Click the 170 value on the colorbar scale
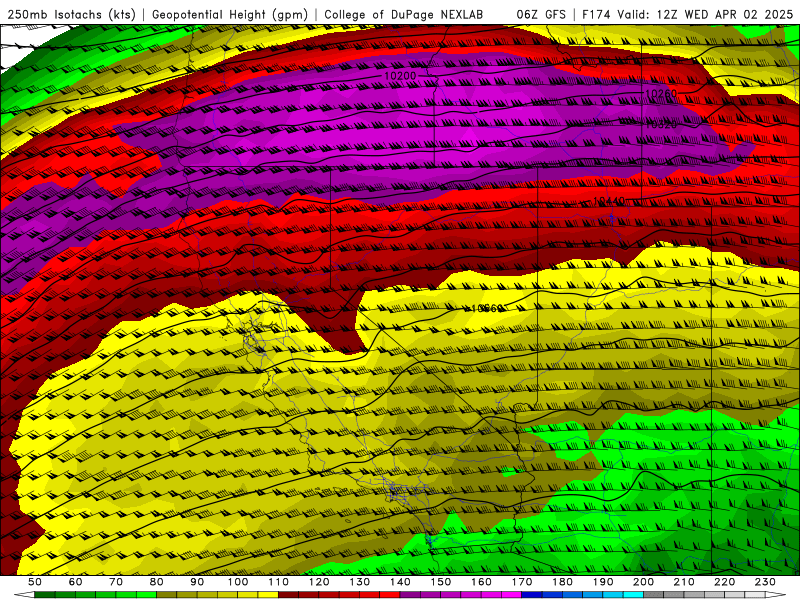800x600 pixels. click(522, 582)
